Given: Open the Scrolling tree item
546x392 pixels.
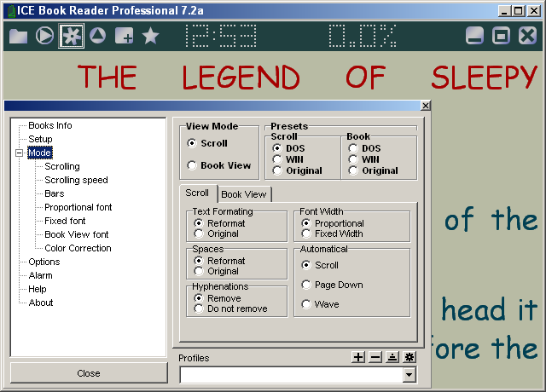Looking at the screenshot, I should 62,166.
